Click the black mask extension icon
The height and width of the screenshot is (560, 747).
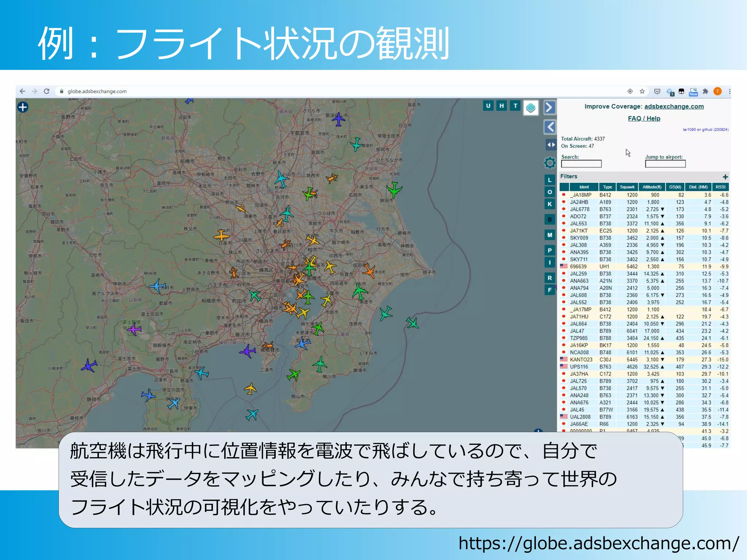681,92
